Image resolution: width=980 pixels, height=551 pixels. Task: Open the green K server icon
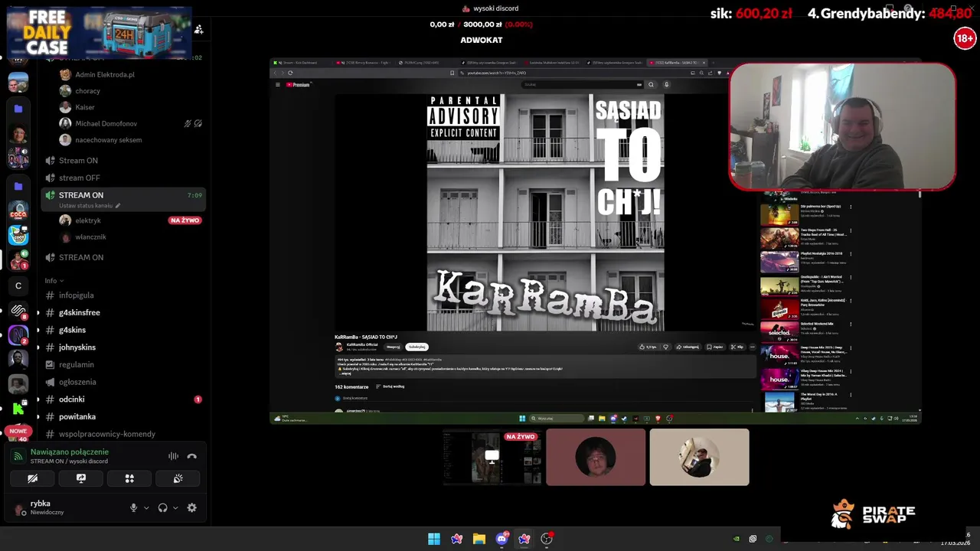pyautogui.click(x=18, y=409)
